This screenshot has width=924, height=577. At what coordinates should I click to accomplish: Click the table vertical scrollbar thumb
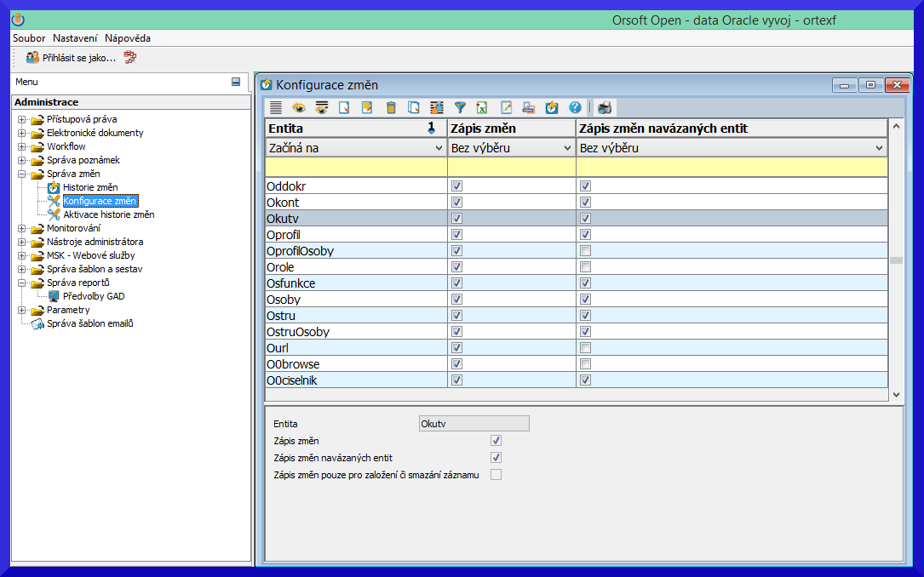[896, 260]
